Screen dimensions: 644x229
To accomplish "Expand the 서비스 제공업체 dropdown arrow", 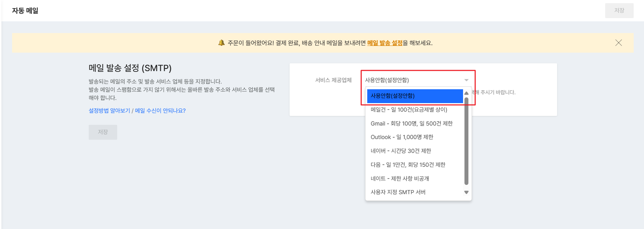I will point(466,80).
